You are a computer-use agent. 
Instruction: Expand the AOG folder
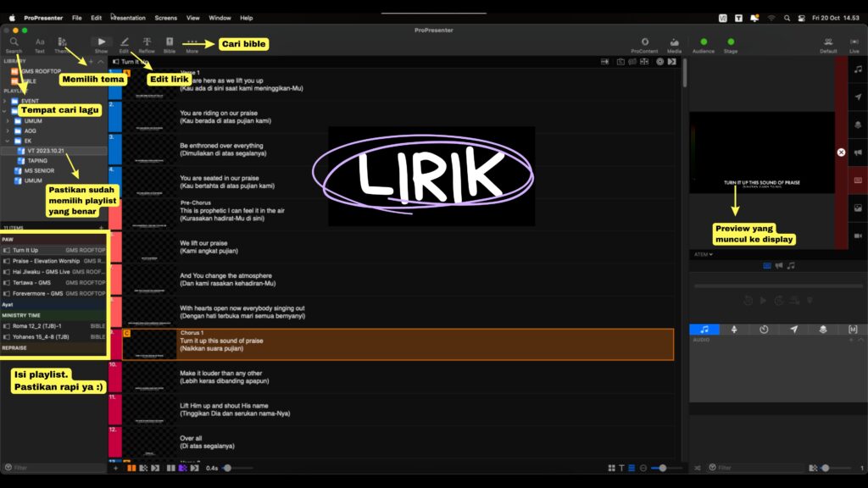[x=8, y=131]
